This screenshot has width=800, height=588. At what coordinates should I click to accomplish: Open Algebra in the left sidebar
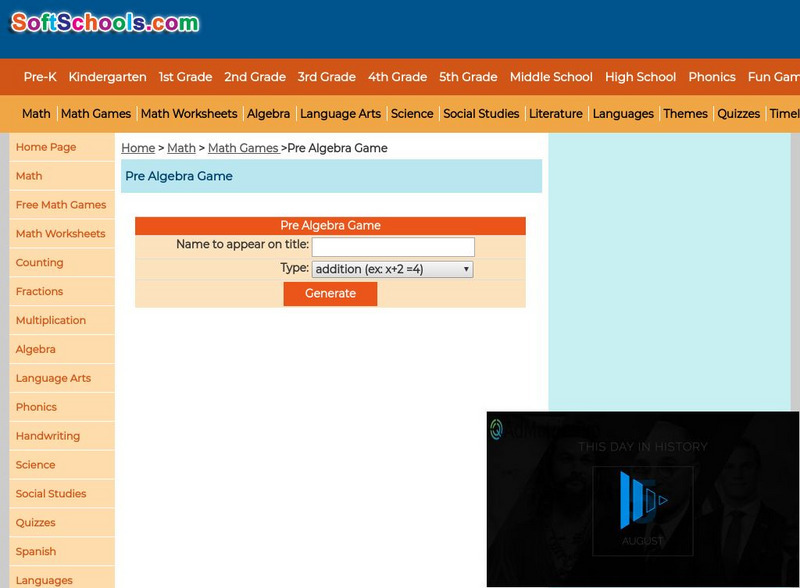click(62, 349)
